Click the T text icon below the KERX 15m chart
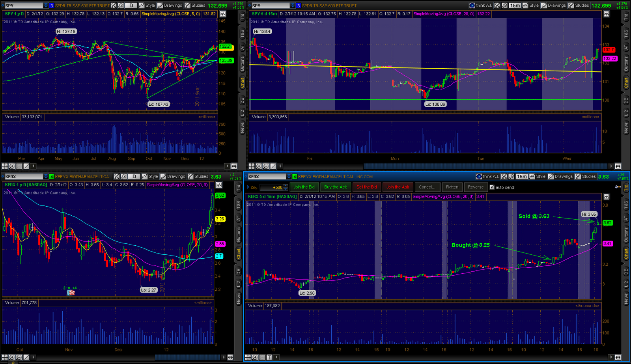Viewport: 631px width, 364px height. tap(270, 357)
